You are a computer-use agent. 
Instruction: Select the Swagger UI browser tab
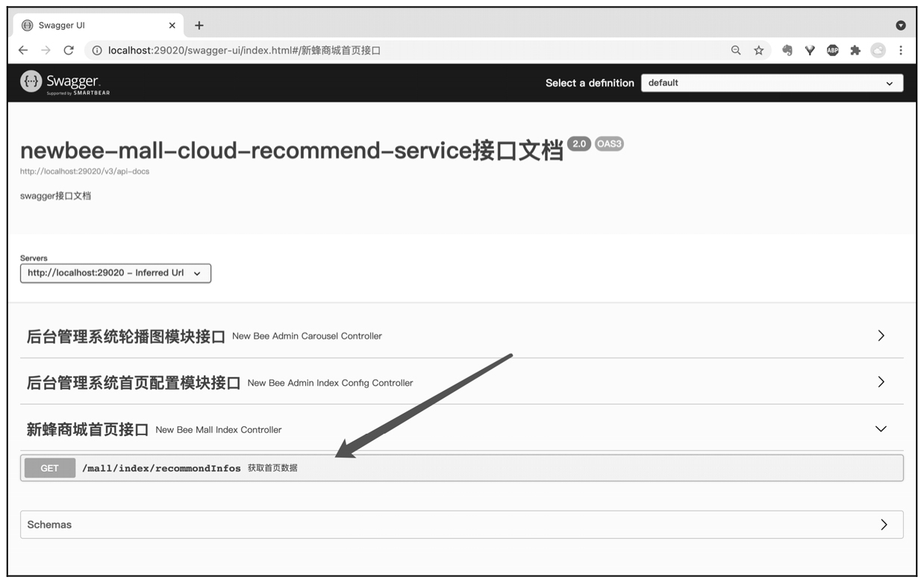tap(99, 25)
